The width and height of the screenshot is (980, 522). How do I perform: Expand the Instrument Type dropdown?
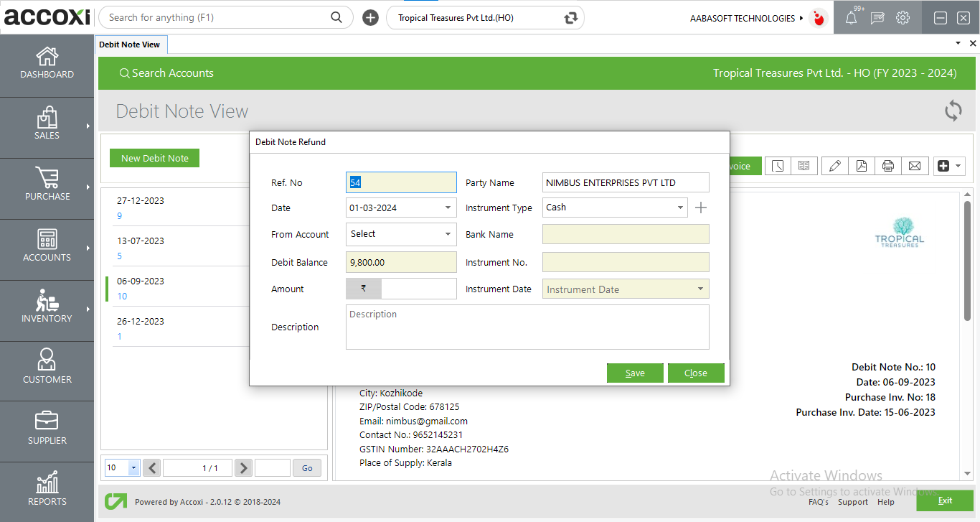680,208
